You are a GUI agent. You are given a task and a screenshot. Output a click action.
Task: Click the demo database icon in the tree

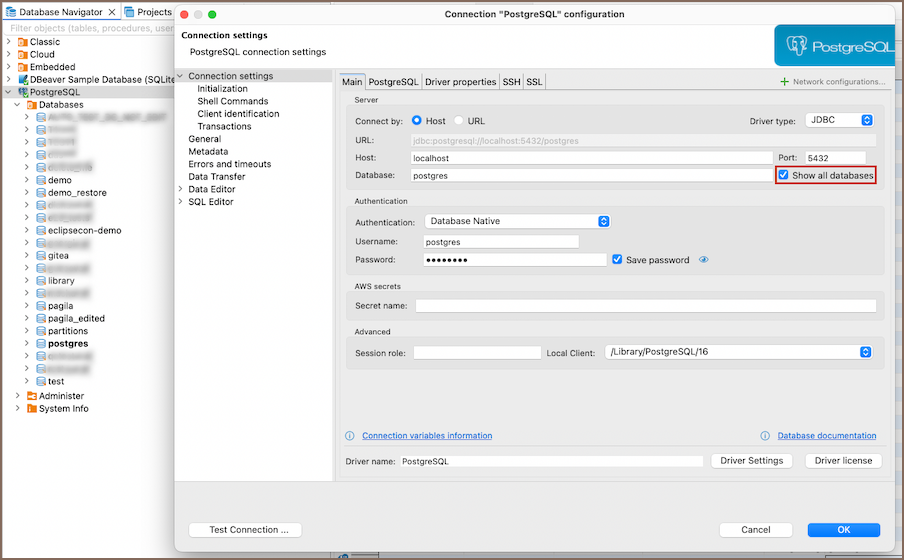click(41, 180)
